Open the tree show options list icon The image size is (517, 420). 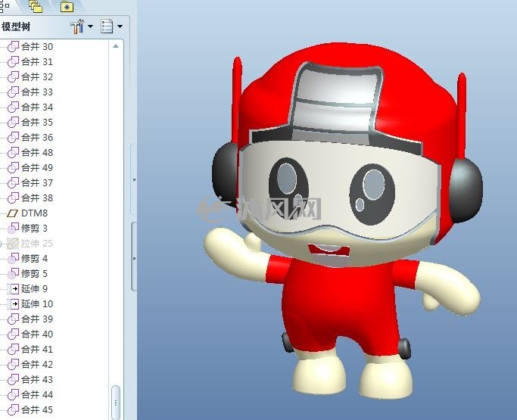[107, 26]
